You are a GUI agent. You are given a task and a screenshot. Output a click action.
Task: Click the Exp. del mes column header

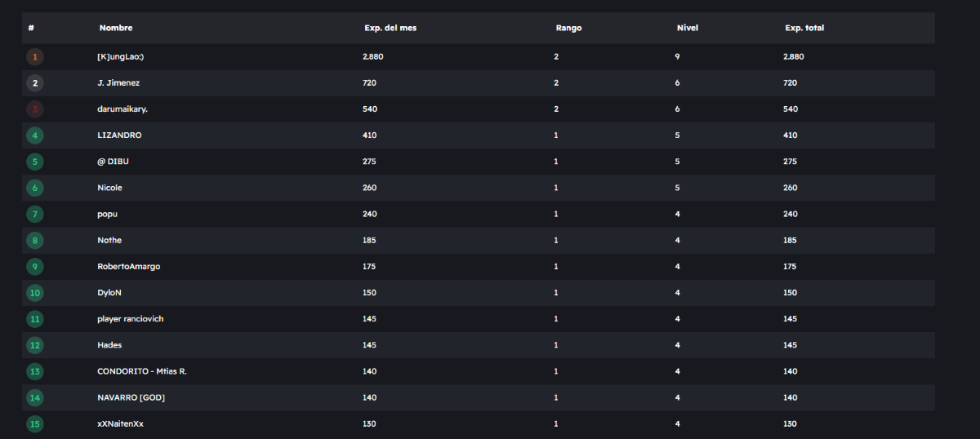coord(390,28)
